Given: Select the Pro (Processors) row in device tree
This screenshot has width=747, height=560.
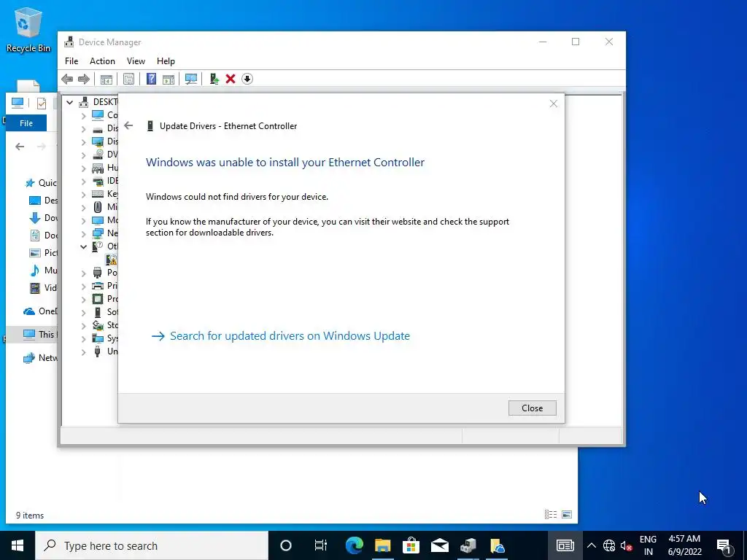Looking at the screenshot, I should 105,299.
